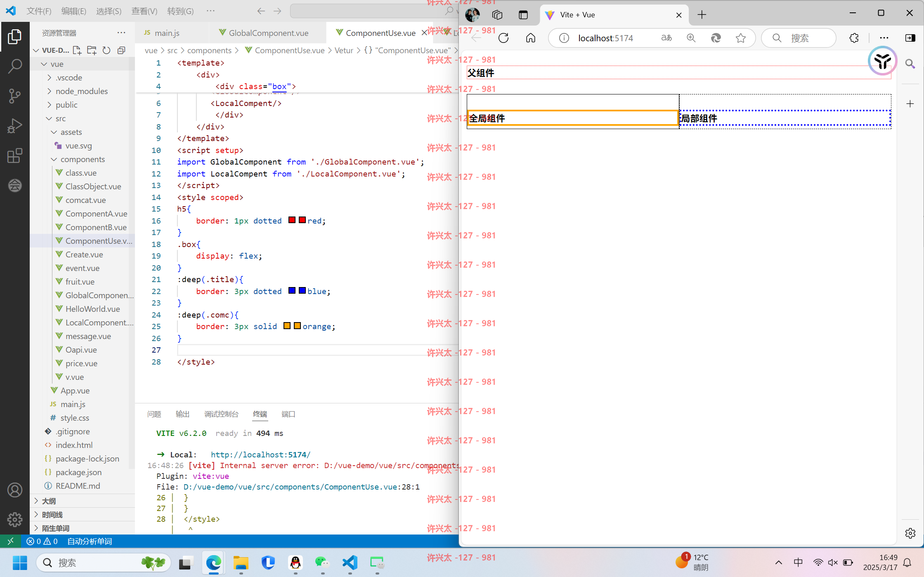
Task: Click the New File icon in explorer header
Action: pos(77,50)
